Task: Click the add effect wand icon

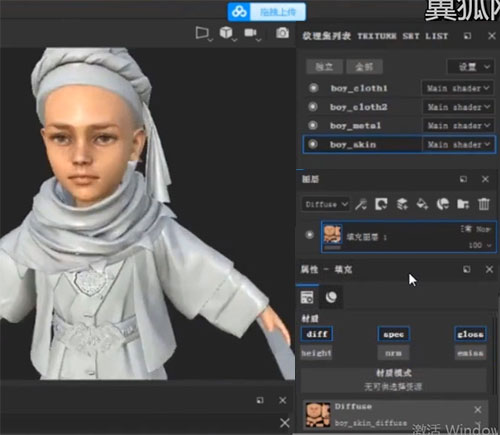Action: click(x=361, y=204)
